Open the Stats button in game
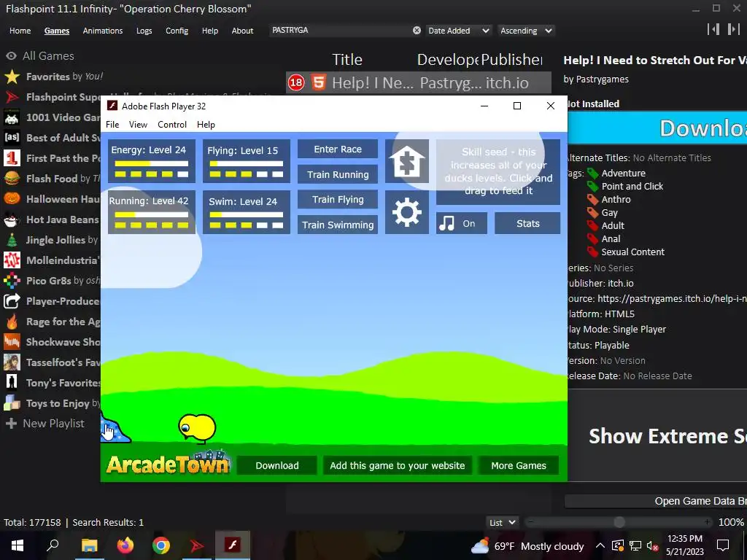The height and width of the screenshot is (560, 747). (528, 223)
